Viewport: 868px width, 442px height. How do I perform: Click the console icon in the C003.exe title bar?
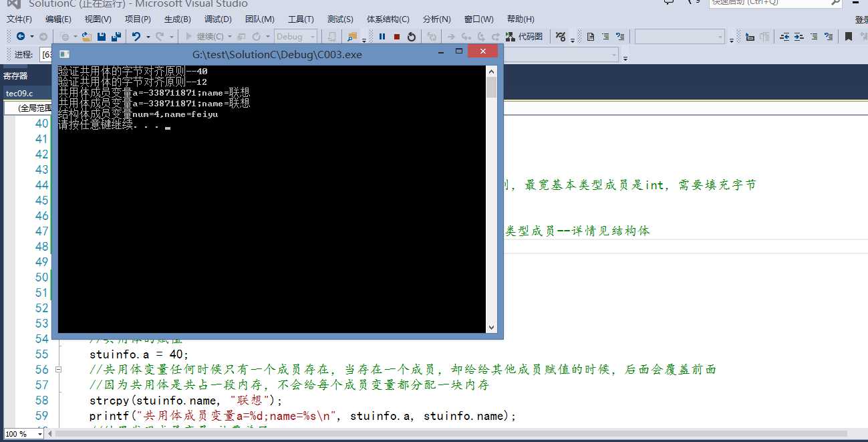[64, 54]
